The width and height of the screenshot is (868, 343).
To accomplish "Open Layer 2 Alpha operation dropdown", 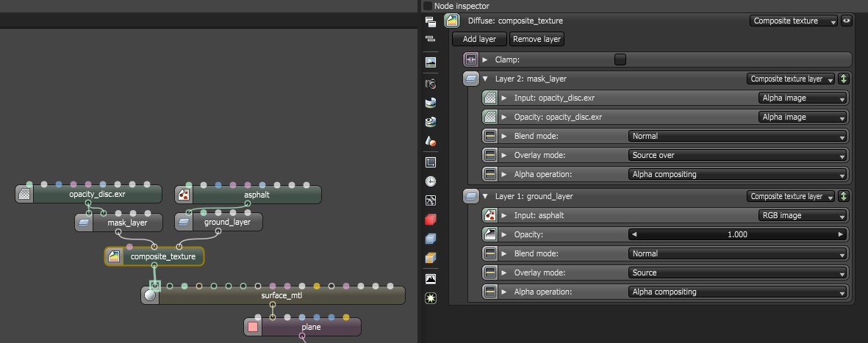I will (737, 174).
